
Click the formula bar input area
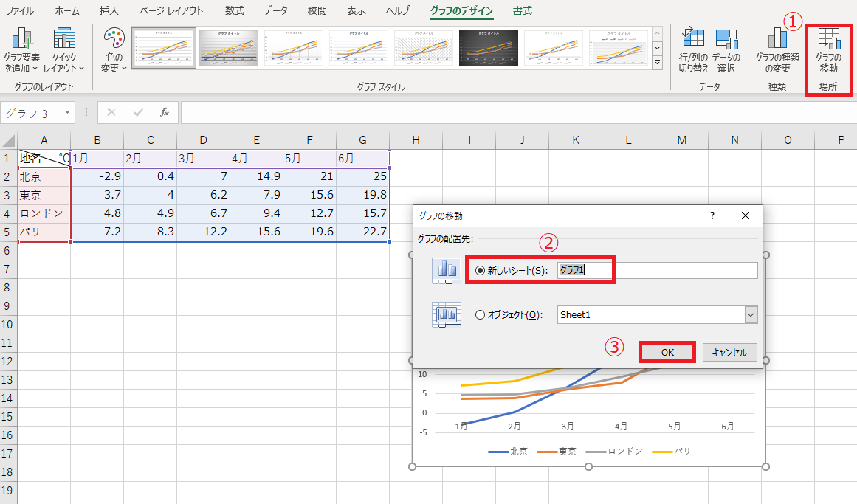518,113
